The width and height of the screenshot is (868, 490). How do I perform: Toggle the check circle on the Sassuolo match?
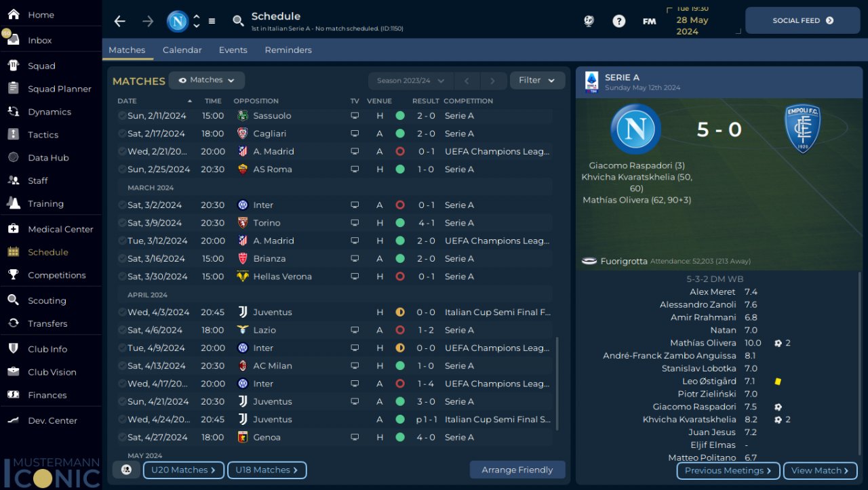point(122,116)
